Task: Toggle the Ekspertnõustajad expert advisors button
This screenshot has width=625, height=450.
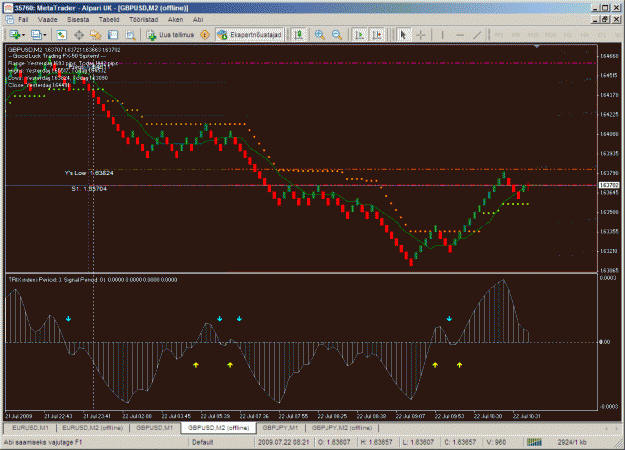Action: point(250,35)
